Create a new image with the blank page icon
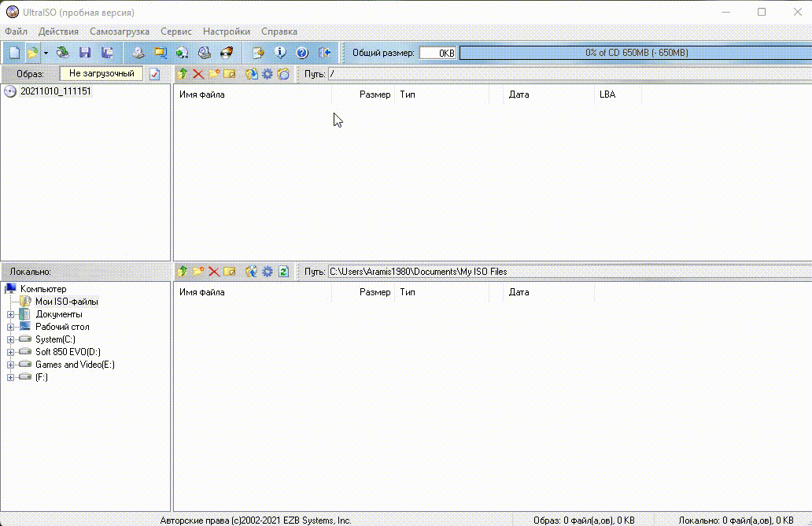 pos(14,52)
